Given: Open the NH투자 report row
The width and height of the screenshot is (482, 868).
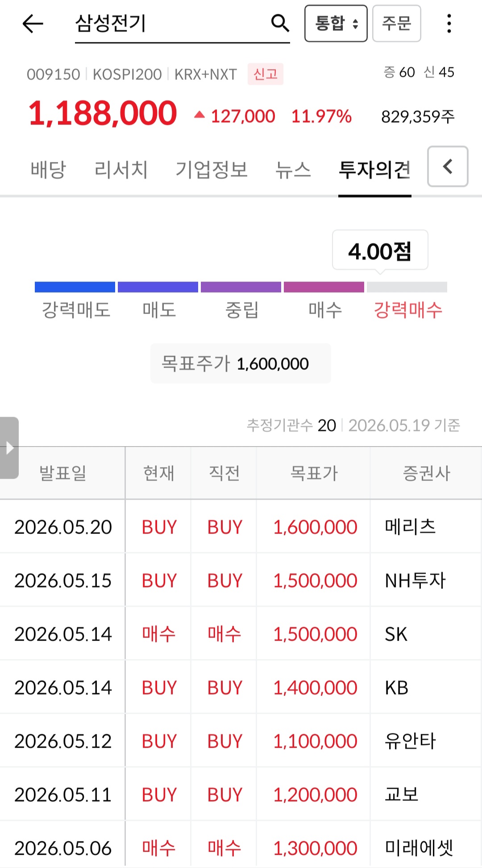Looking at the screenshot, I should tap(241, 580).
